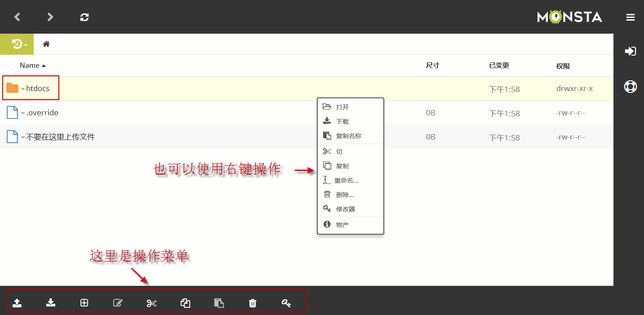Expand the dropdown arrow beside 不要在这里上传文件
Screen dimensions: 644x315
(23, 137)
